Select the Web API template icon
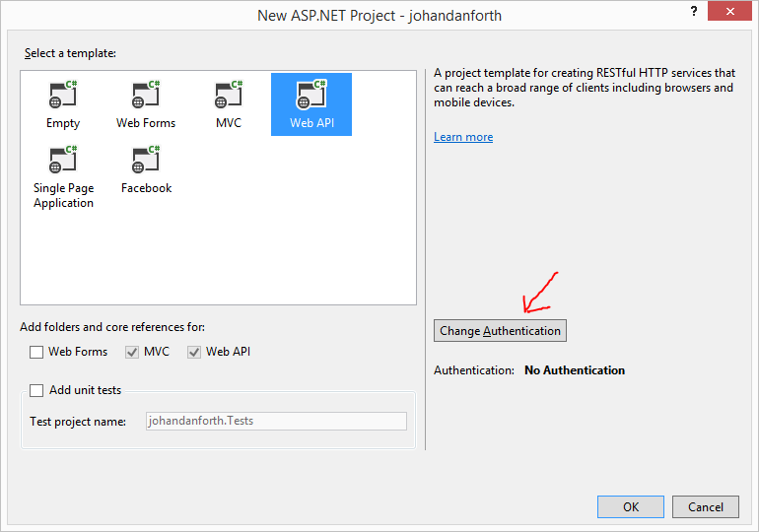The height and width of the screenshot is (532, 759). 311,94
